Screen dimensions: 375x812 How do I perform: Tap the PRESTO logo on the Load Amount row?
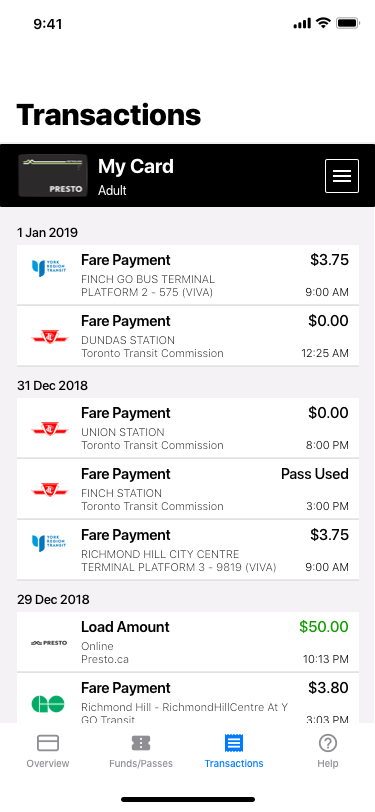coord(49,643)
